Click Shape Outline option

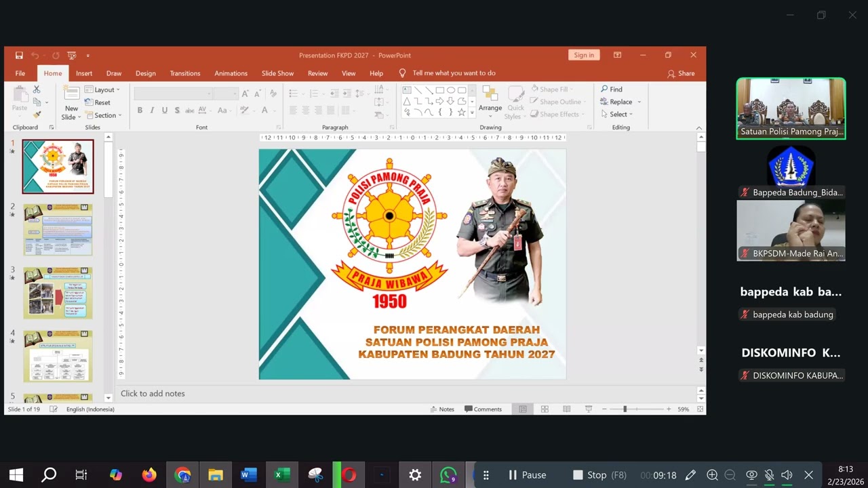click(557, 102)
